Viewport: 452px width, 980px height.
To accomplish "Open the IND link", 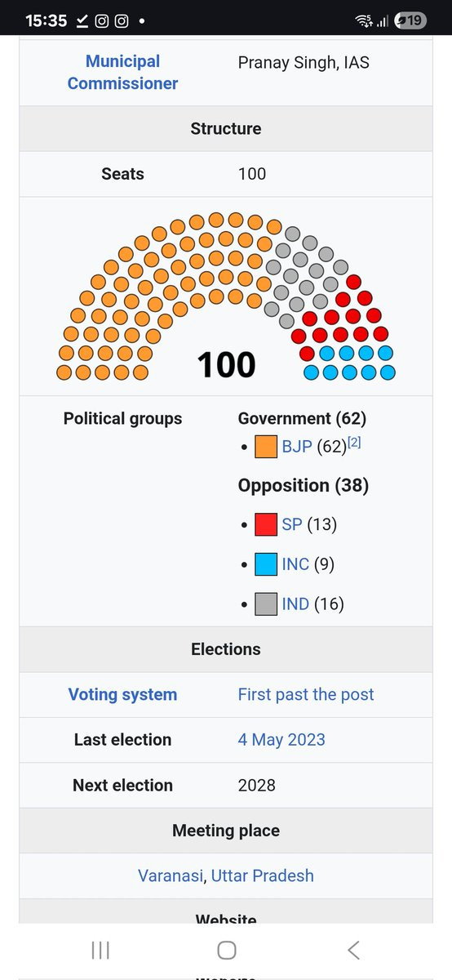I will (295, 604).
